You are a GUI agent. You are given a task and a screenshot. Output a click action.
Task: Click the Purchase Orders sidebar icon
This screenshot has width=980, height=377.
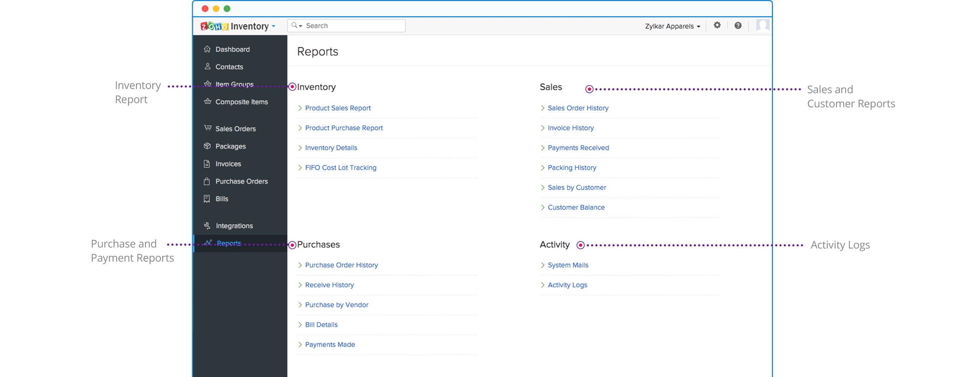click(x=207, y=181)
